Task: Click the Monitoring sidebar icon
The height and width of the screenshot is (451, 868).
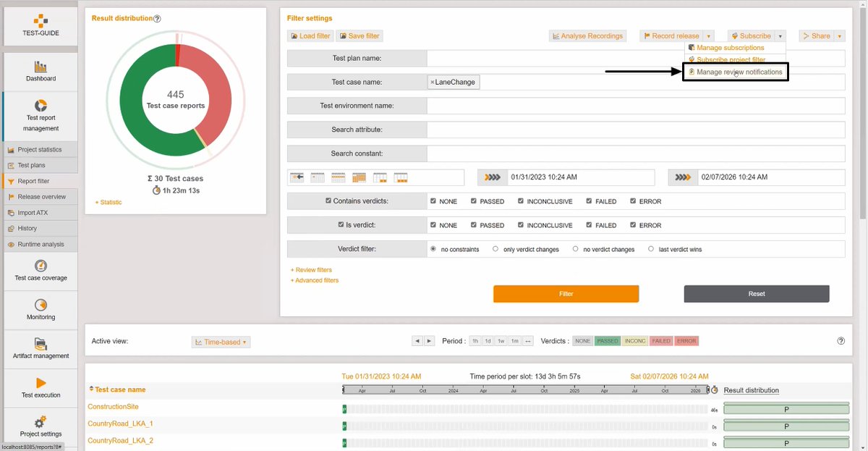Action: point(40,310)
